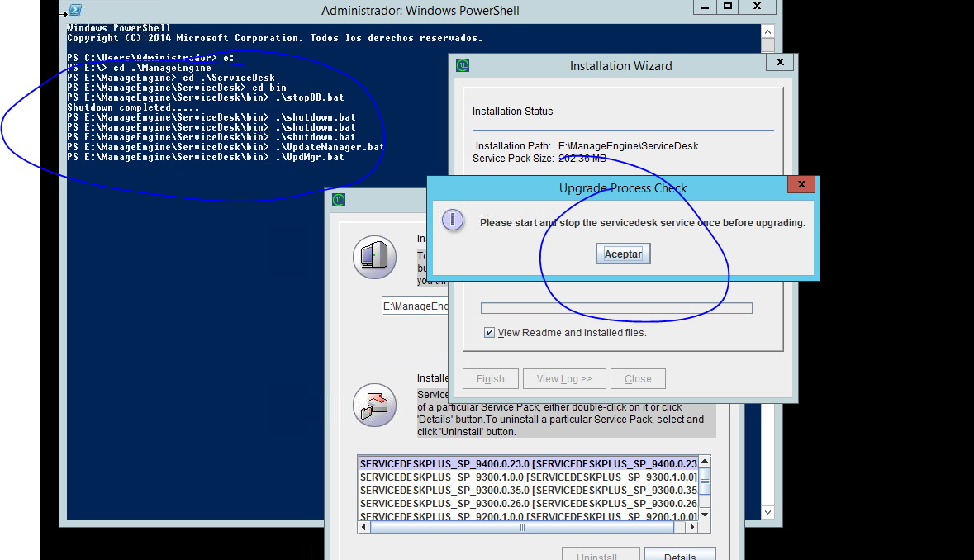Image resolution: width=974 pixels, height=560 pixels.
Task: Click the Finish button in Installation Wizard
Action: [491, 379]
